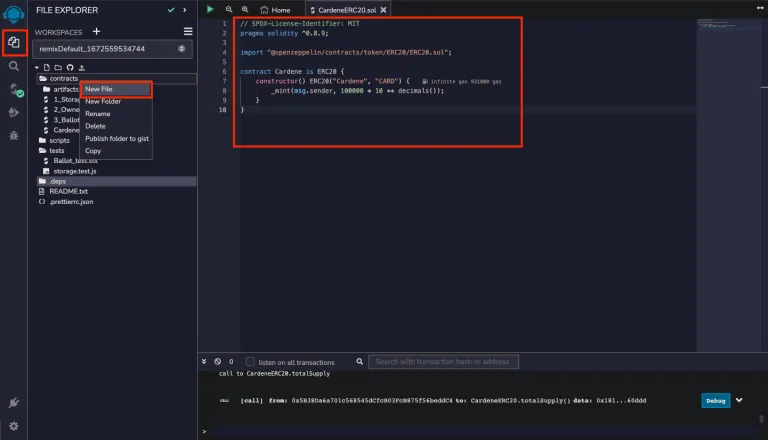Expand call details with chevron arrow
The image size is (768, 440).
(x=739, y=400)
